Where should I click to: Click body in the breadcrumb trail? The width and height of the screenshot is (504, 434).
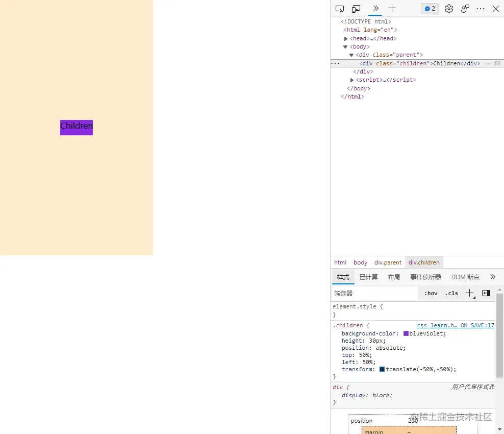360,262
